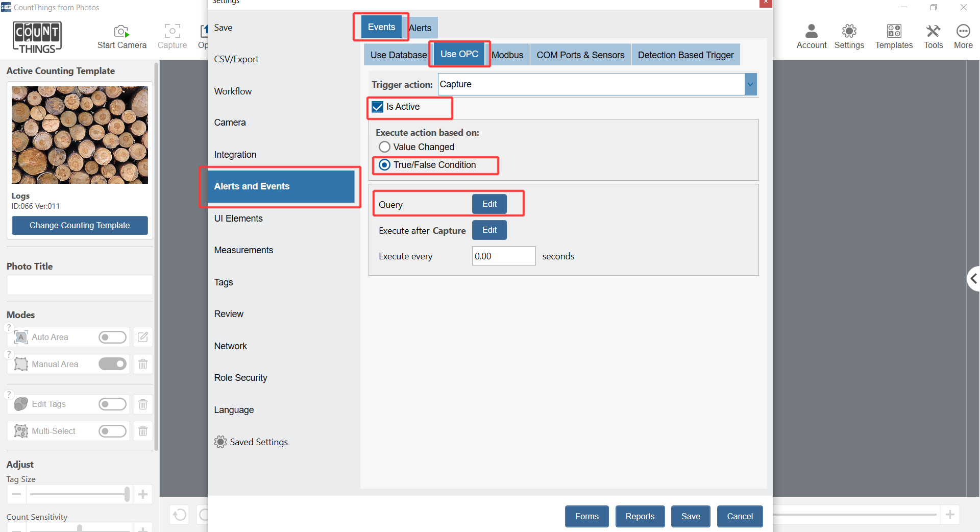Image resolution: width=980 pixels, height=532 pixels.
Task: Open the Account icon
Action: pyautogui.click(x=811, y=32)
